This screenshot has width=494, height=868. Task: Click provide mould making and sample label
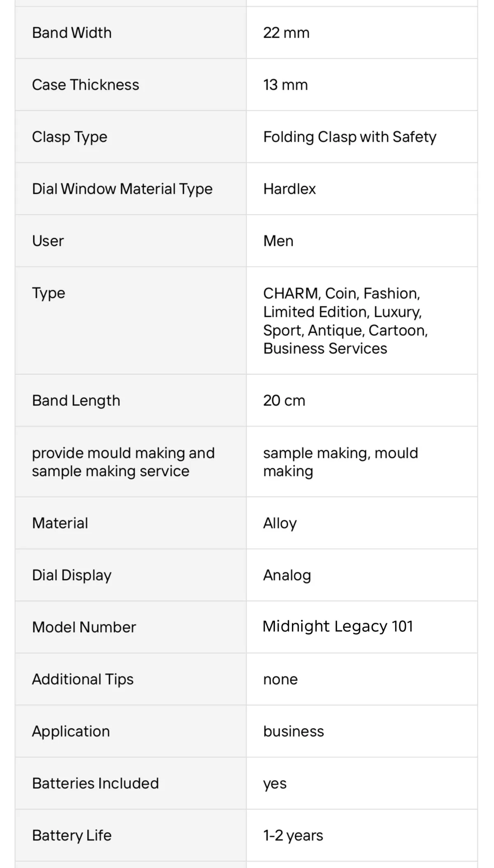tap(123, 462)
